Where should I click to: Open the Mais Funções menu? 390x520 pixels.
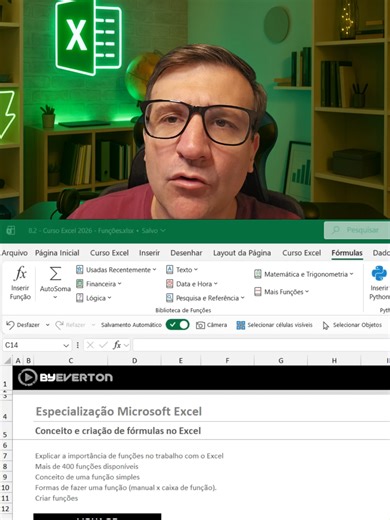pyautogui.click(x=281, y=292)
